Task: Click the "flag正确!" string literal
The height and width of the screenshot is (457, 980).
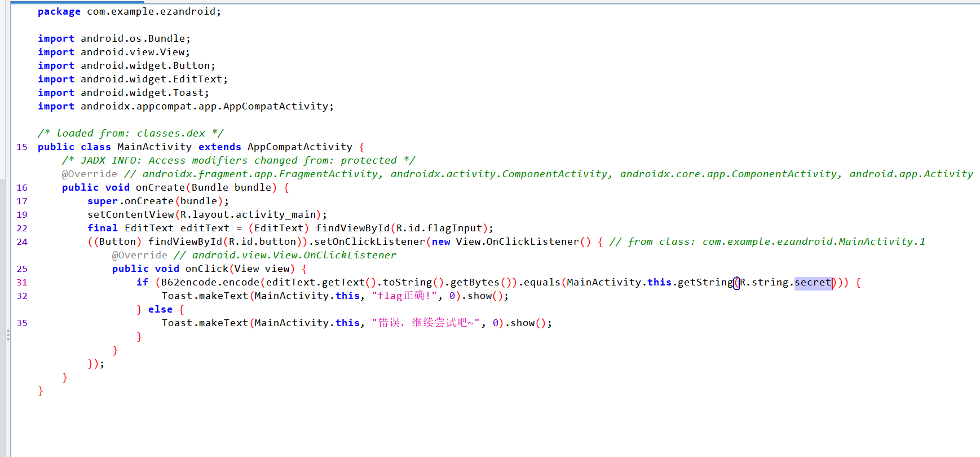Action: point(404,296)
